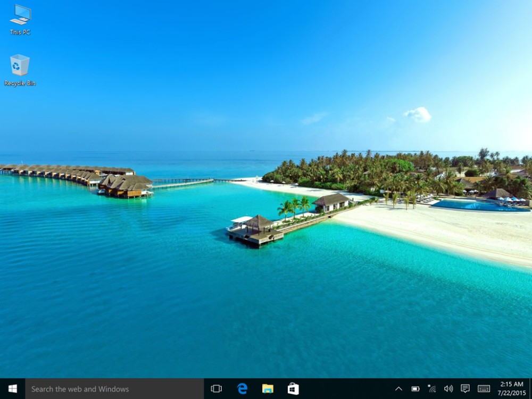Expand the hidden tray icons chevron

click(398, 389)
